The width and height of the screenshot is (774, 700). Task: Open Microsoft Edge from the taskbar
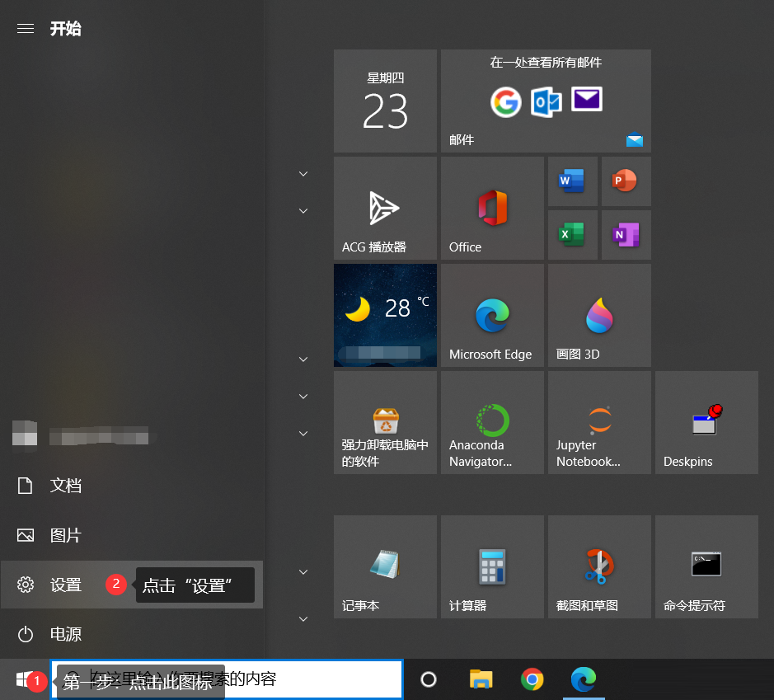[584, 679]
